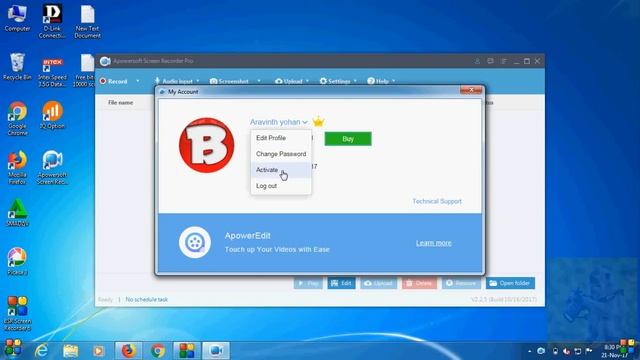This screenshot has width=640, height=360.
Task: Open the Technical Support link
Action: tap(437, 201)
